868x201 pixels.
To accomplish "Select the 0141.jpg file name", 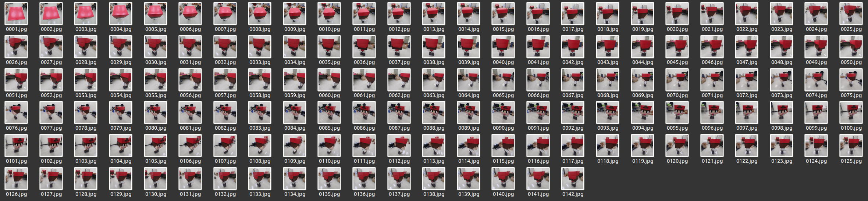I will (x=538, y=194).
